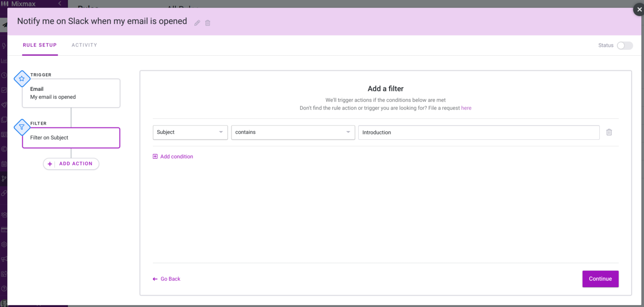Image resolution: width=644 pixels, height=307 pixels.
Task: Click the Trigger star diamond icon
Action: pyautogui.click(x=22, y=79)
